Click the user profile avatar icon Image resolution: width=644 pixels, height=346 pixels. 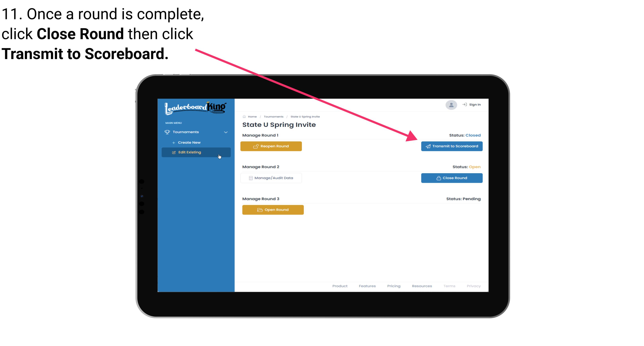[x=451, y=105]
